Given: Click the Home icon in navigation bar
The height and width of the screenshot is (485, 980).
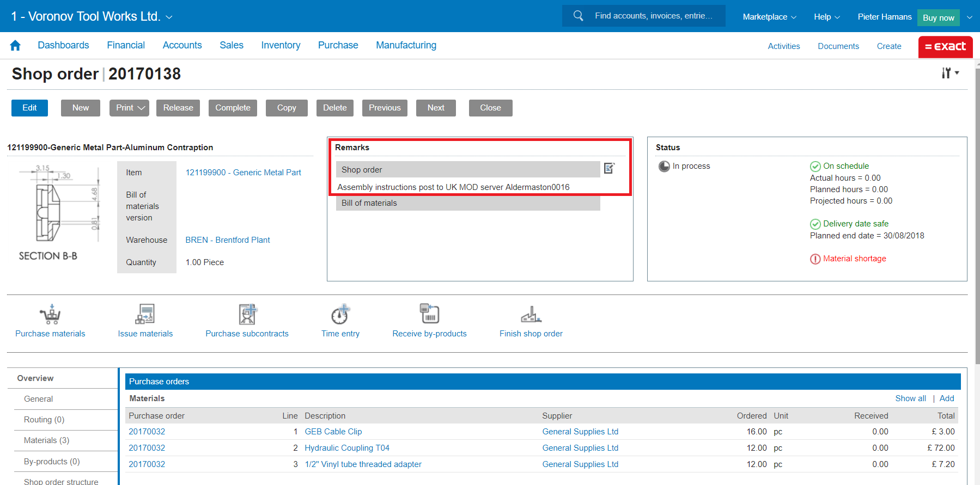Looking at the screenshot, I should point(15,46).
